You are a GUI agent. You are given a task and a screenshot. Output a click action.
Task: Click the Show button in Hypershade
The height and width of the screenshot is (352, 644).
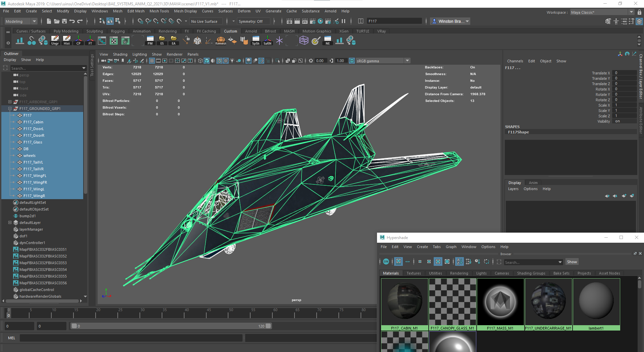pos(572,262)
